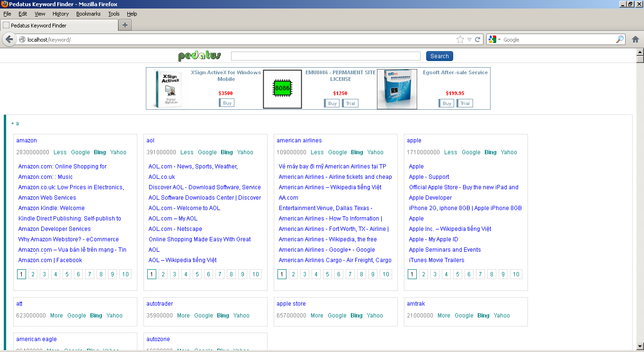644x352 pixels.
Task: Click the blue Search button
Action: (439, 56)
